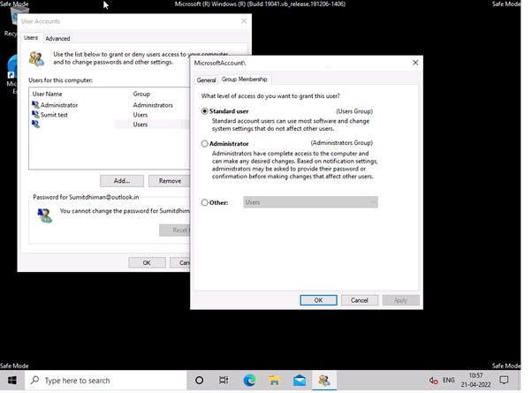Click the Cortana circle icon
The width and height of the screenshot is (532, 393).
pyautogui.click(x=199, y=381)
